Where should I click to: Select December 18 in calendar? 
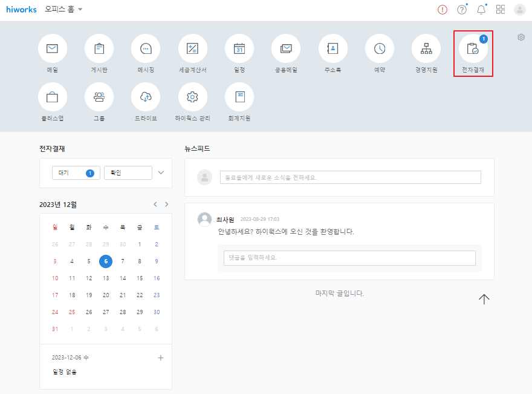[72, 295]
